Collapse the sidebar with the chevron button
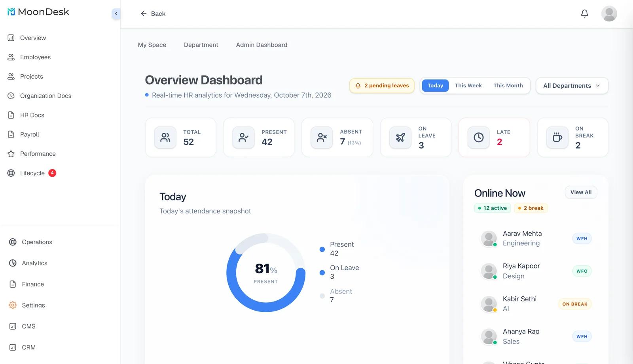Screen dimensions: 633x364 (x=116, y=14)
